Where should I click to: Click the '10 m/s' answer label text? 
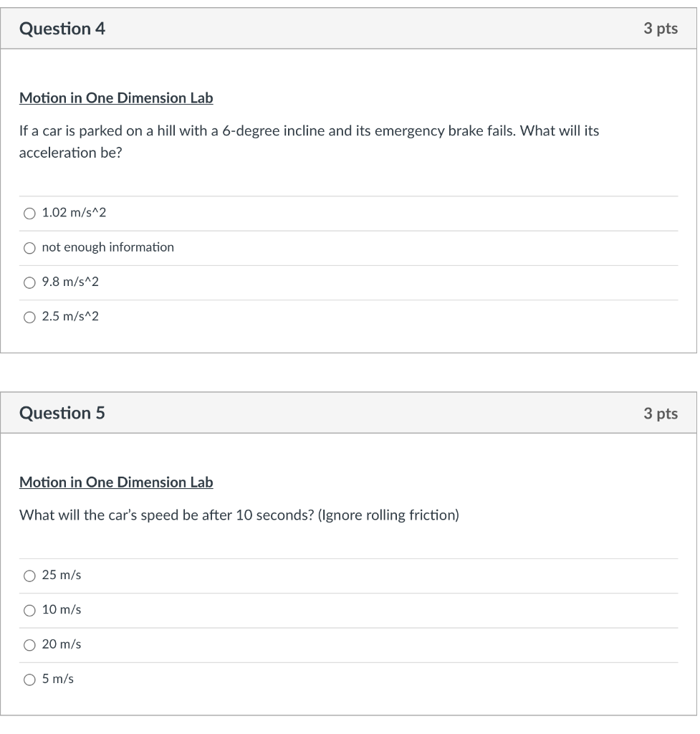[62, 610]
